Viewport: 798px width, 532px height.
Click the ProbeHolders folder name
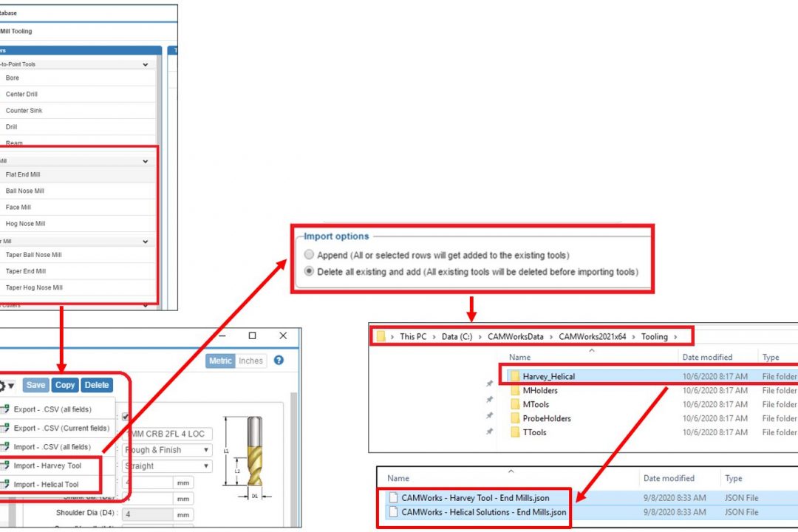pos(547,418)
